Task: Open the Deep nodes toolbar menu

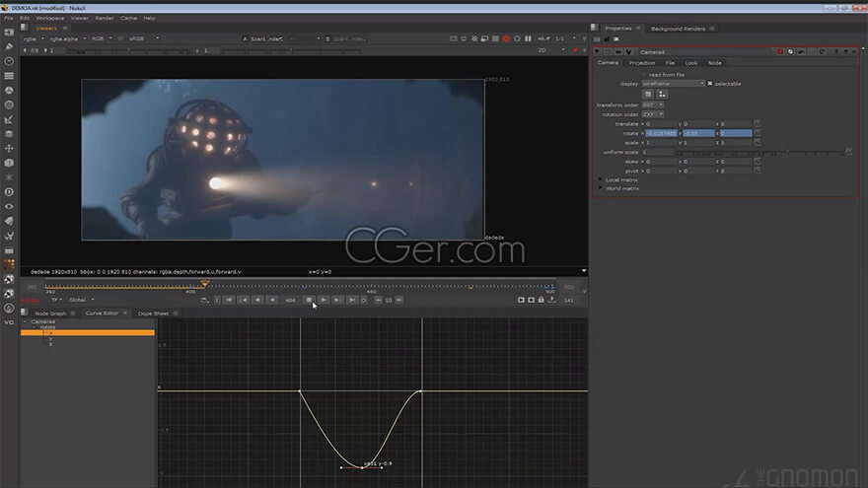Action: pos(9,192)
